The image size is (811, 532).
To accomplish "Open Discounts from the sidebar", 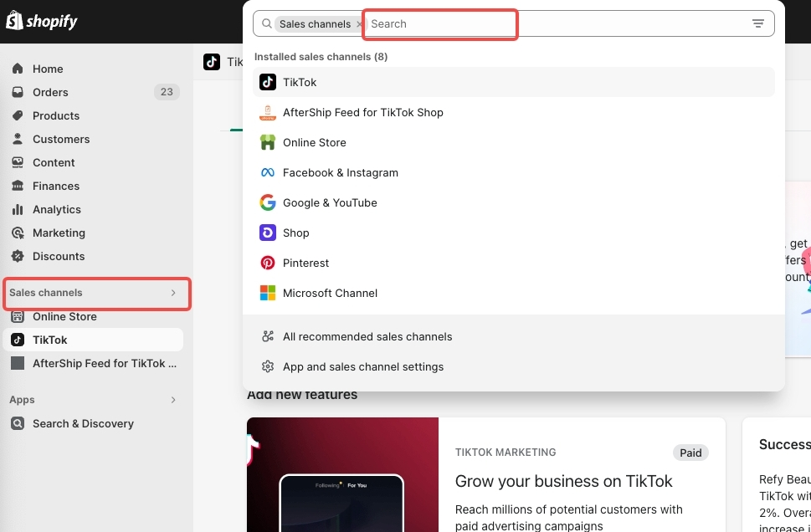I will 59,256.
